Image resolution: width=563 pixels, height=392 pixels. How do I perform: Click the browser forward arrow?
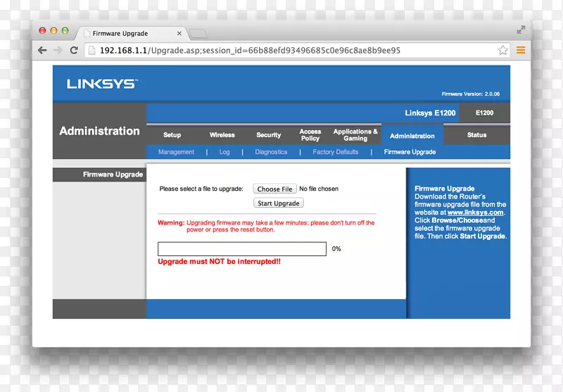coord(58,50)
